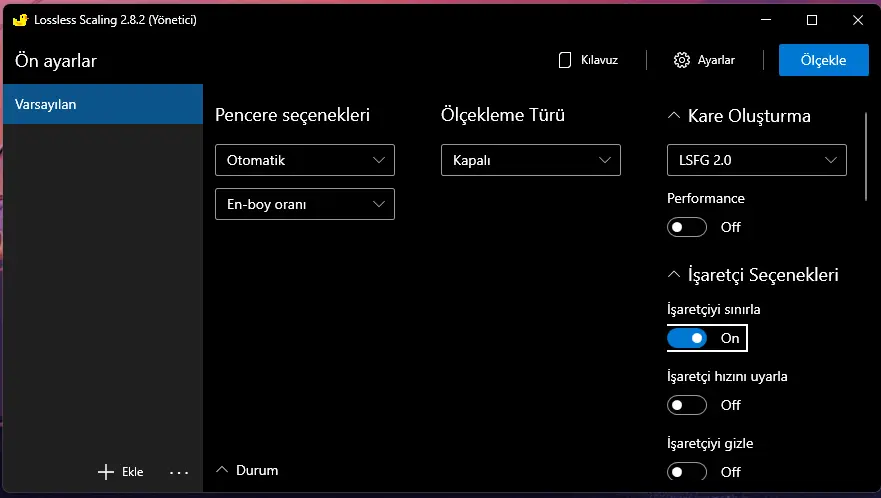Open the Kapalı scaling type dropdown
The image size is (881, 498).
click(x=530, y=160)
